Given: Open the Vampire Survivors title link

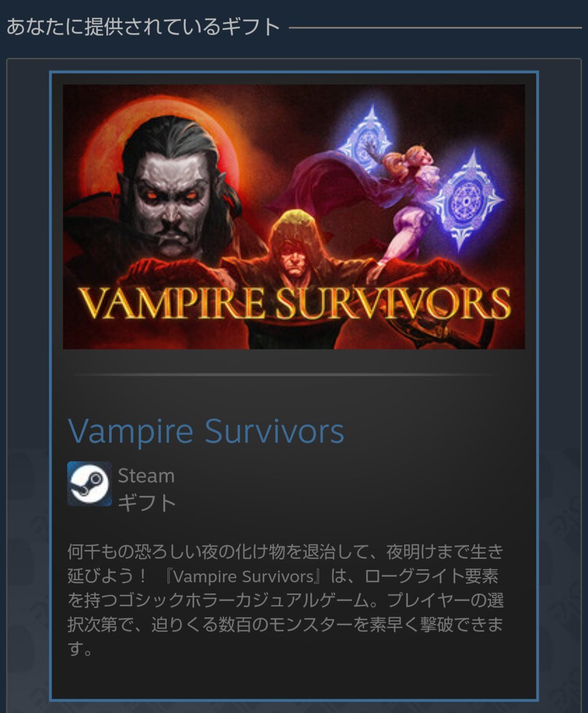Looking at the screenshot, I should [206, 431].
